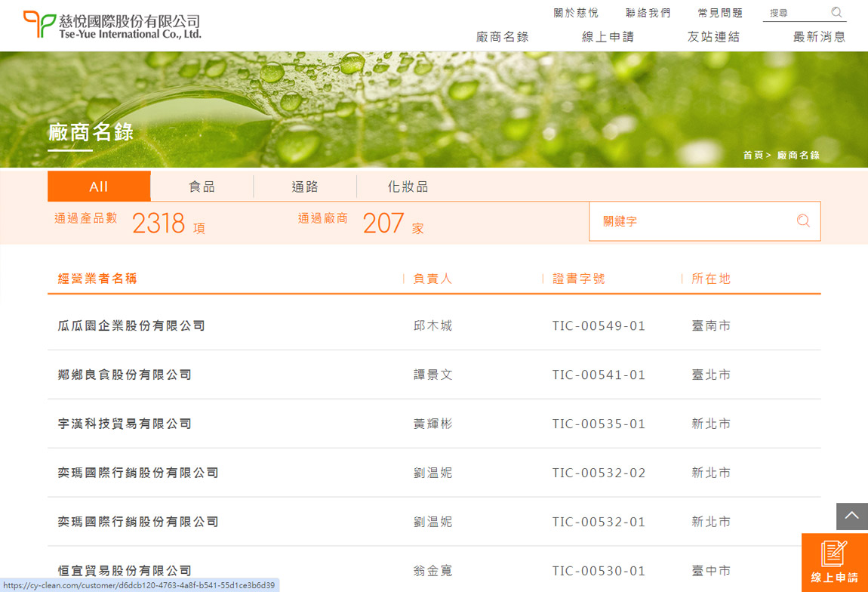868x592 pixels.
Task: Click the Tse-Yue International company logo
Action: (x=112, y=25)
